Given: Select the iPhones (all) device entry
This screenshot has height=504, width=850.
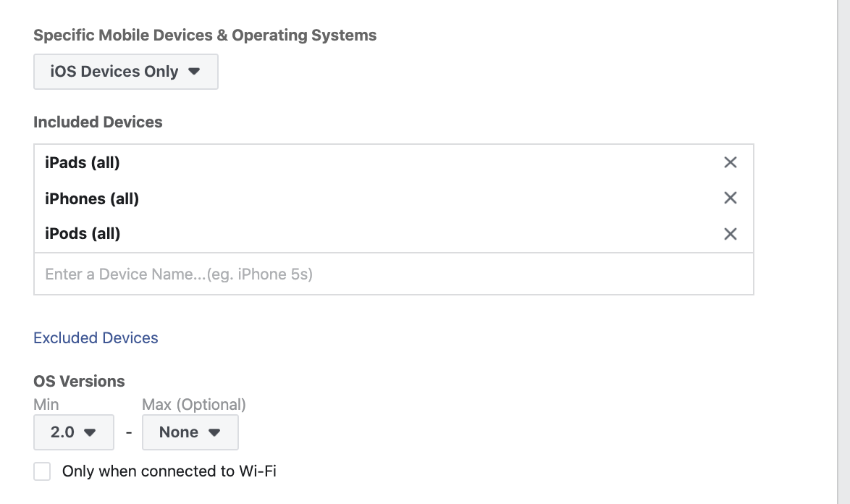Looking at the screenshot, I should pos(92,198).
